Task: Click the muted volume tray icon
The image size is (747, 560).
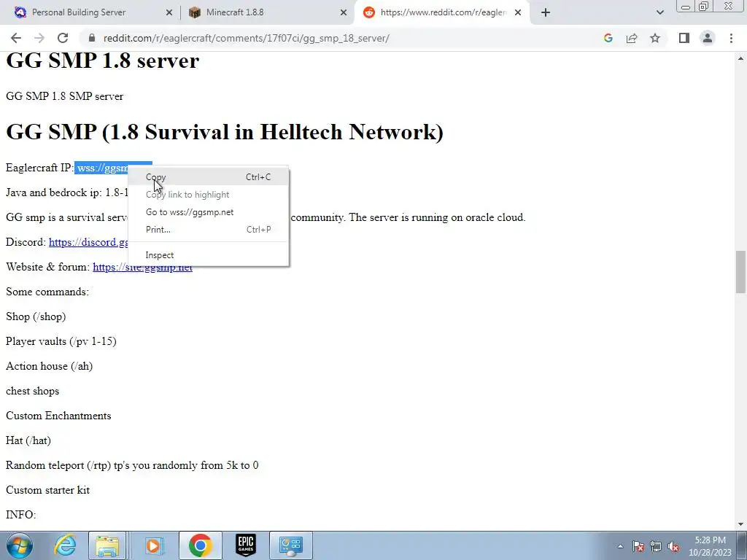Action: coord(673,546)
